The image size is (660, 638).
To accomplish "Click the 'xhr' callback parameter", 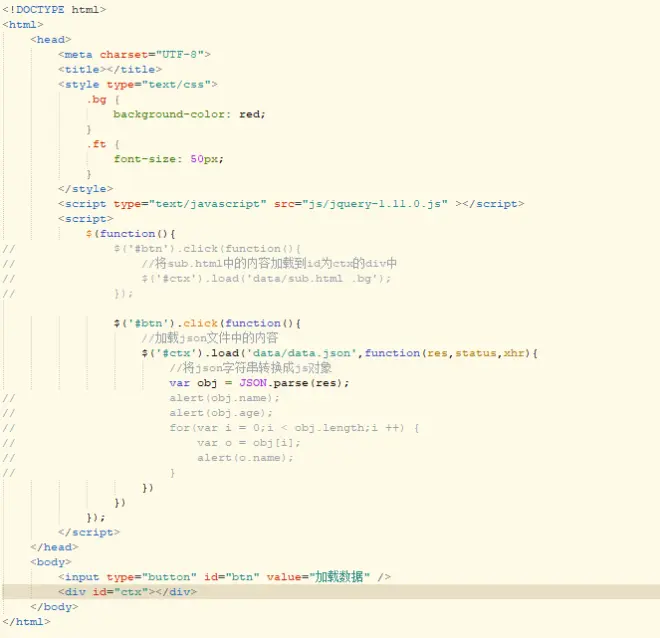I will pyautogui.click(x=514, y=354).
